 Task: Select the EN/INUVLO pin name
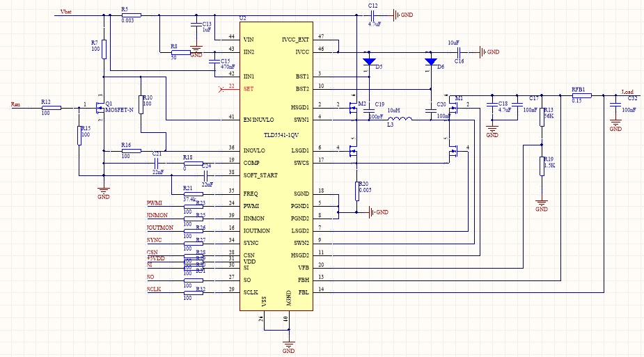click(258, 120)
